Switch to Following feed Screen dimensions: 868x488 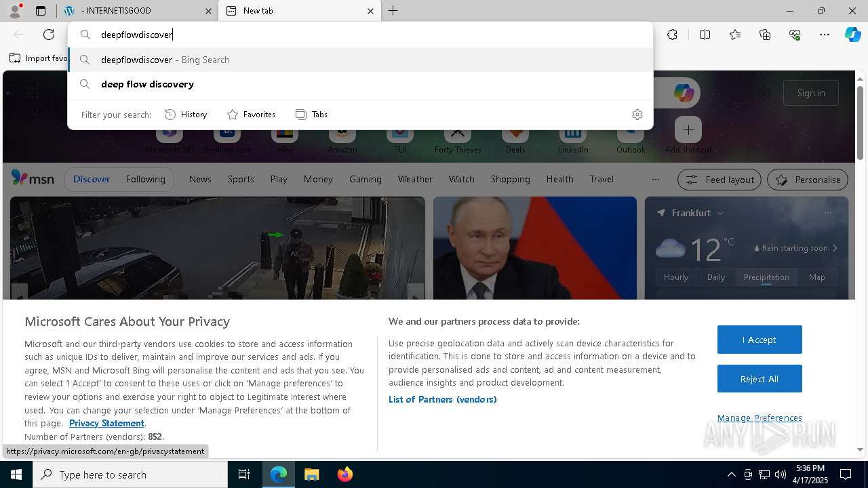point(145,179)
